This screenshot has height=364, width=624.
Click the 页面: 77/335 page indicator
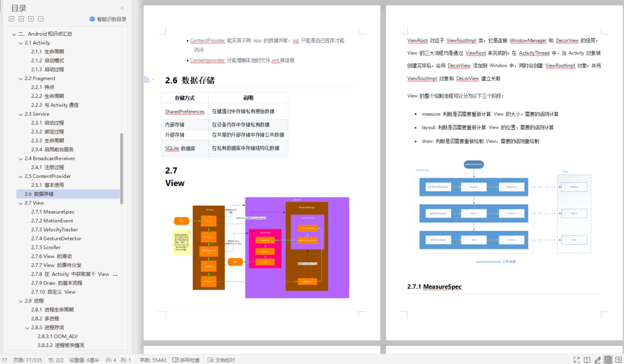pos(28,360)
